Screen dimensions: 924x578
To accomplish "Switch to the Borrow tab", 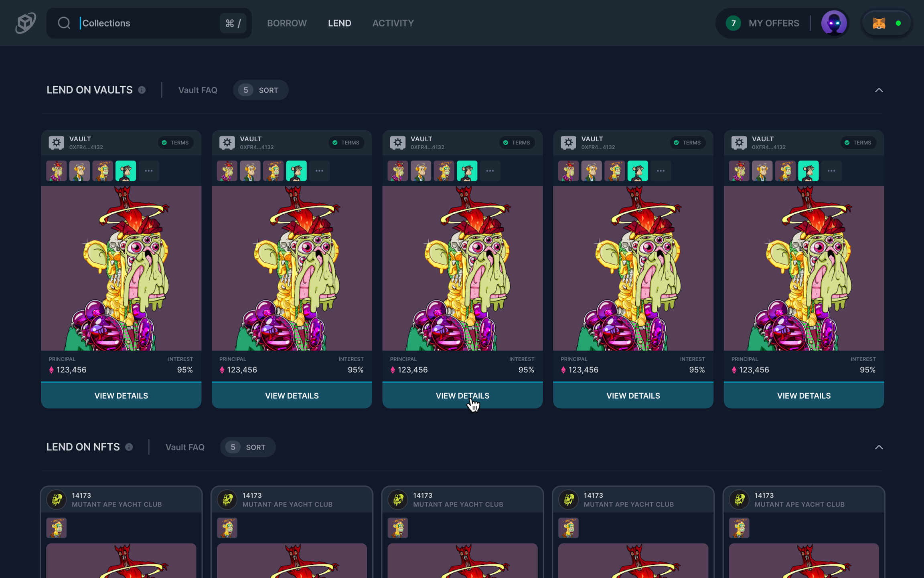I will click(287, 23).
